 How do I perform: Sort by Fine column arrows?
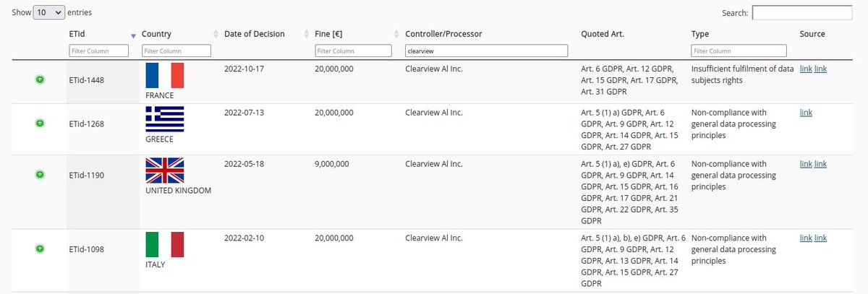(x=396, y=35)
